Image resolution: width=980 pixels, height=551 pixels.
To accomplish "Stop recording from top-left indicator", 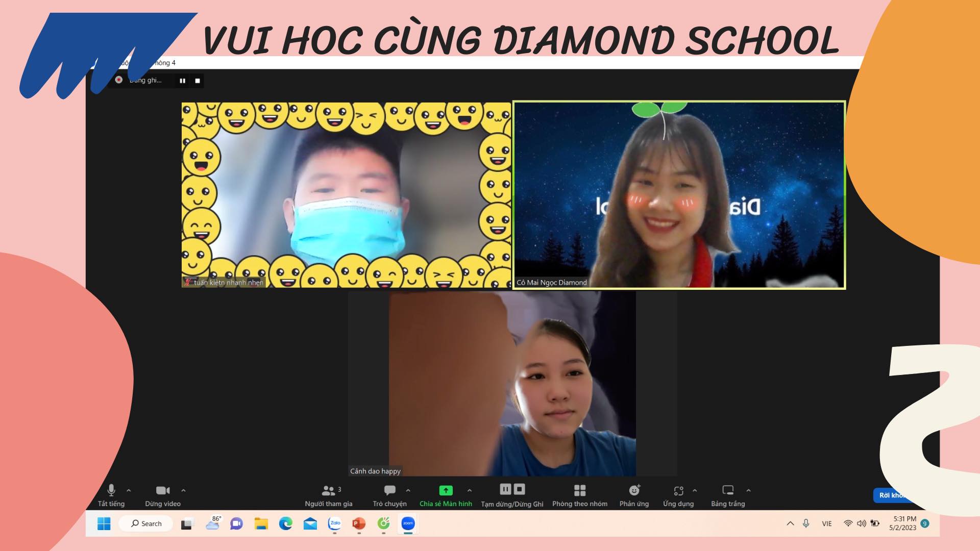I will pyautogui.click(x=198, y=81).
